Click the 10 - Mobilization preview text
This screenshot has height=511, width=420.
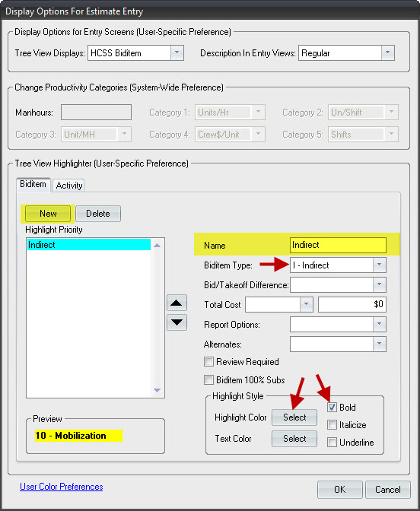[x=71, y=436]
